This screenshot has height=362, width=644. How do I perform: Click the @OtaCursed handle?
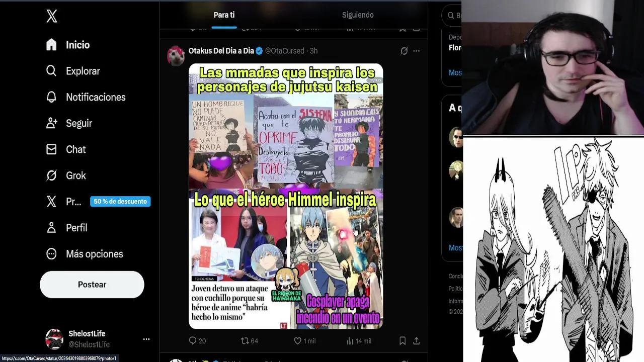tap(284, 51)
